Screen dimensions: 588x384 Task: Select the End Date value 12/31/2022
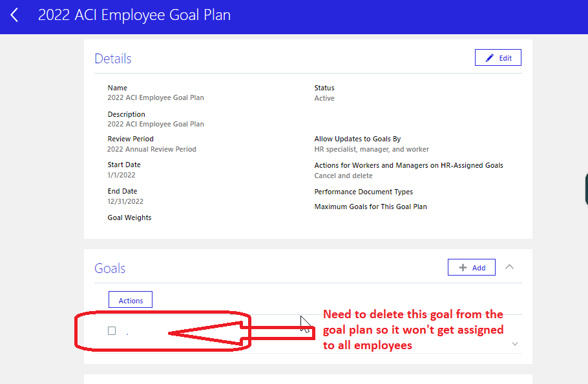click(x=125, y=201)
